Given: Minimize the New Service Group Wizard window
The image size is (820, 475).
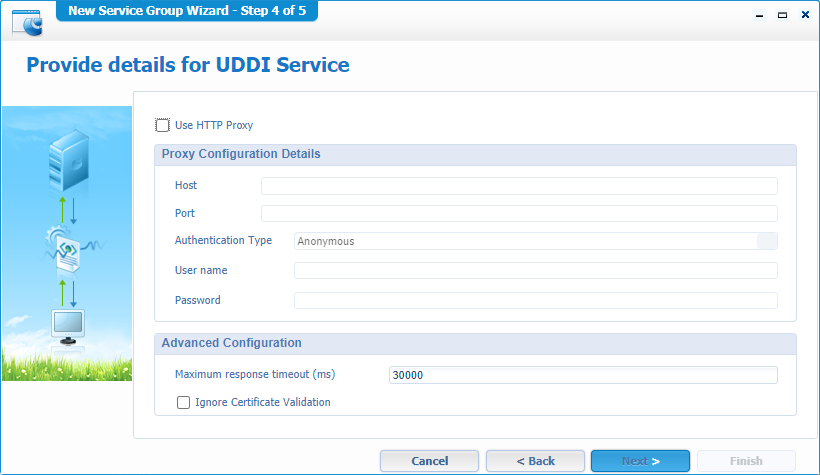Looking at the screenshot, I should point(760,15).
